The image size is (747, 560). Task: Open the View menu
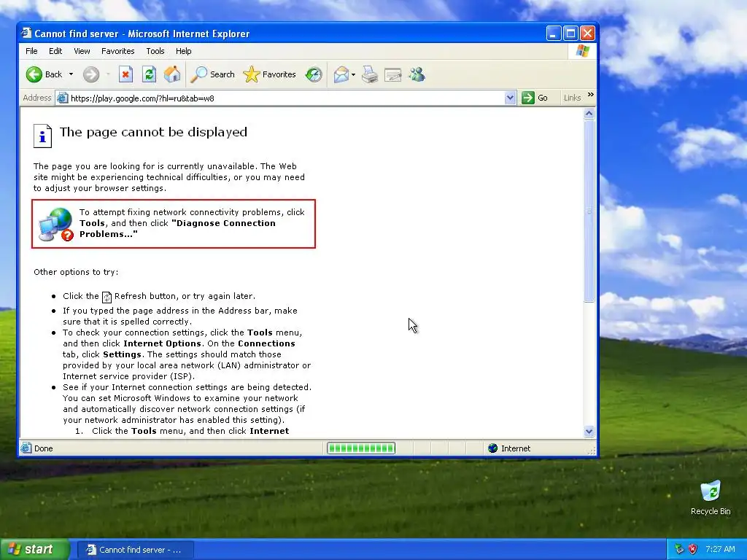tap(82, 51)
